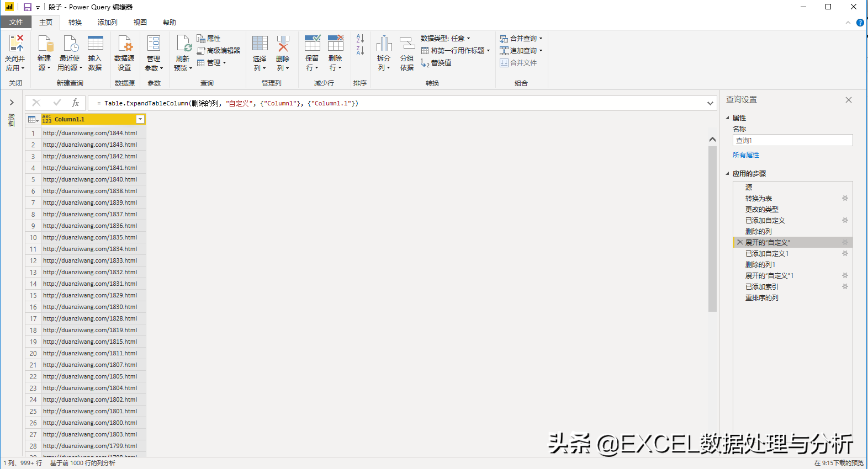Image resolution: width=868 pixels, height=469 pixels.
Task: Select the cell http://duanziwang.com/1838.html
Action: tap(93, 191)
